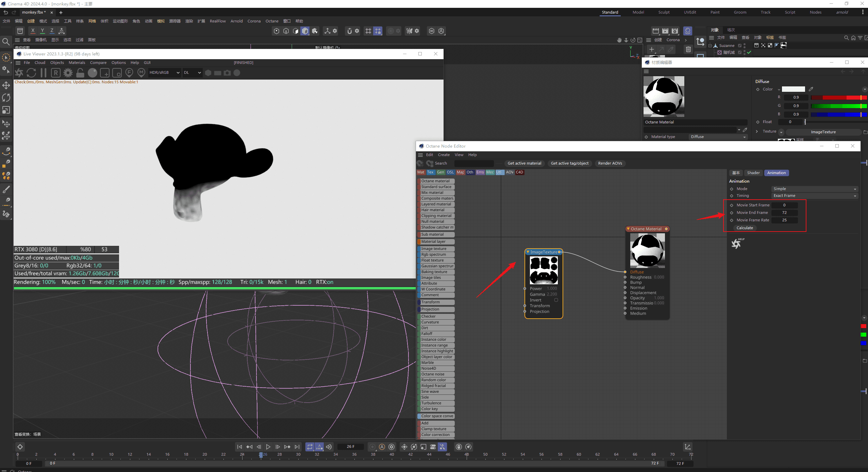The height and width of the screenshot is (472, 868).
Task: Select the Tex node filter tab
Action: (x=430, y=172)
